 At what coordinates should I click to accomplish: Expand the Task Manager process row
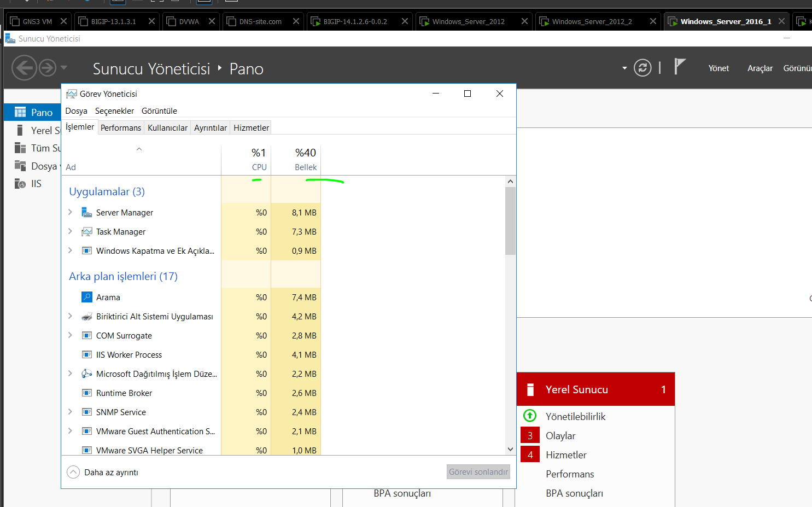tap(70, 231)
